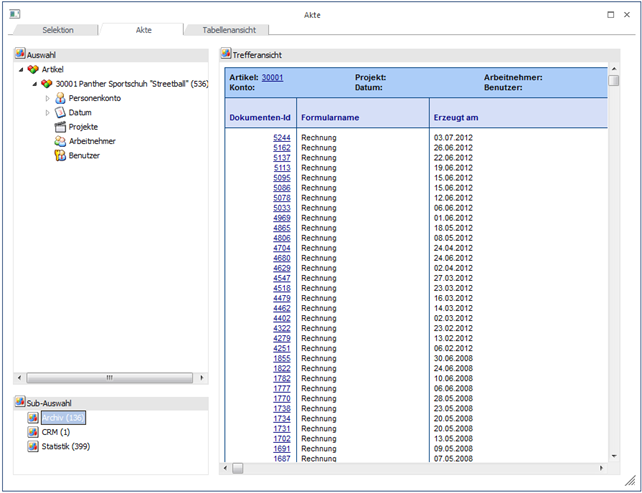Image resolution: width=642 pixels, height=493 pixels.
Task: Sort by the Erzeugt am column header
Action: point(457,117)
